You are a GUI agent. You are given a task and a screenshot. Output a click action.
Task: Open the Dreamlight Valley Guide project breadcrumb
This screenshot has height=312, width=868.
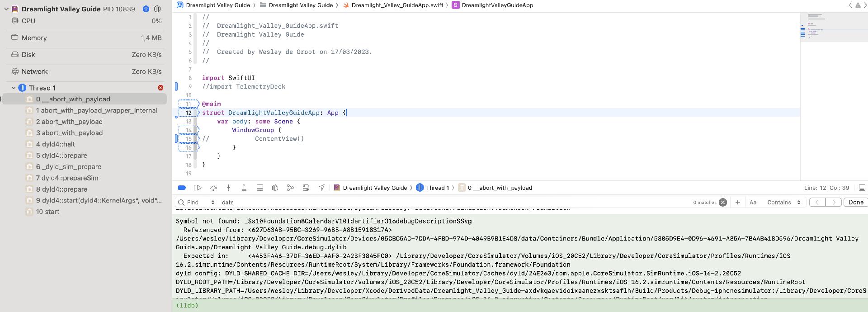213,5
